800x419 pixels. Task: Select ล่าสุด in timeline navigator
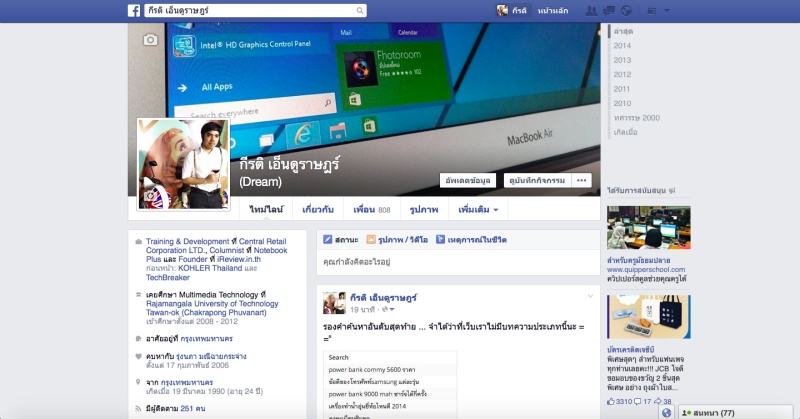(x=623, y=31)
